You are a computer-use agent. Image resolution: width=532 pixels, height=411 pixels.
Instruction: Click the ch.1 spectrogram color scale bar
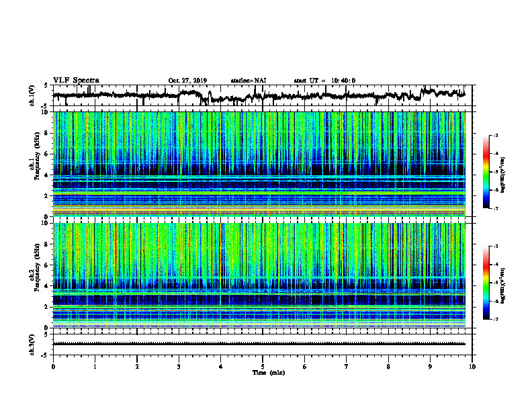pyautogui.click(x=486, y=172)
